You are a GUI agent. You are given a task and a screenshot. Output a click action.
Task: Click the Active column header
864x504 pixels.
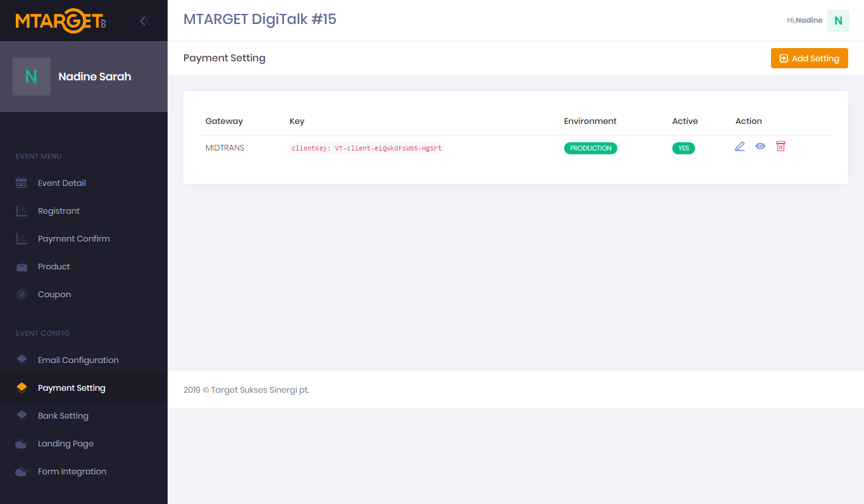pos(685,121)
